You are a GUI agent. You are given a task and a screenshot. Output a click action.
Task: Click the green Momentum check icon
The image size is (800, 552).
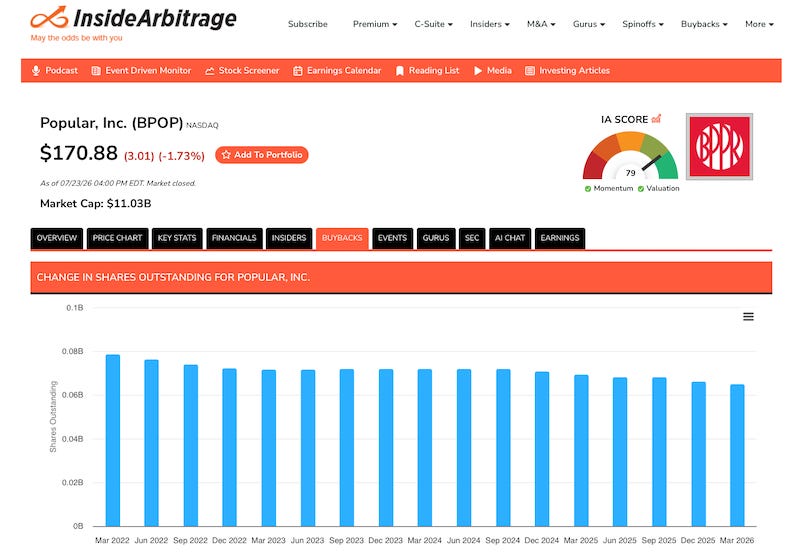588,189
